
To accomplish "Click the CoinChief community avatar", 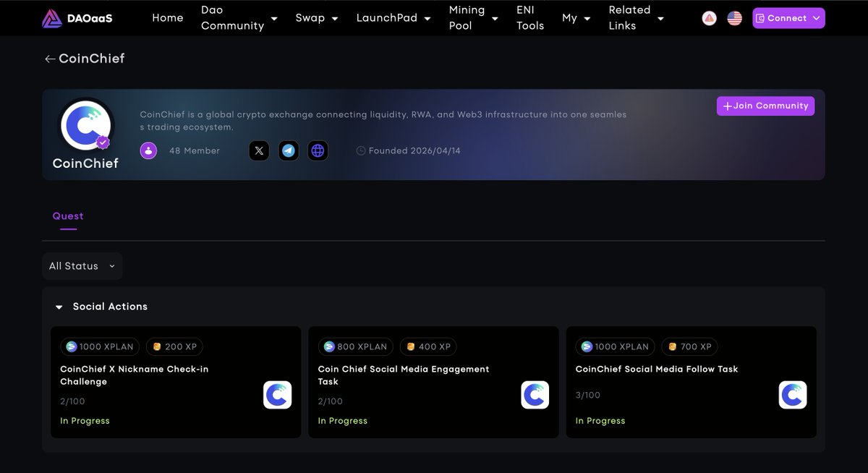I will pos(86,126).
